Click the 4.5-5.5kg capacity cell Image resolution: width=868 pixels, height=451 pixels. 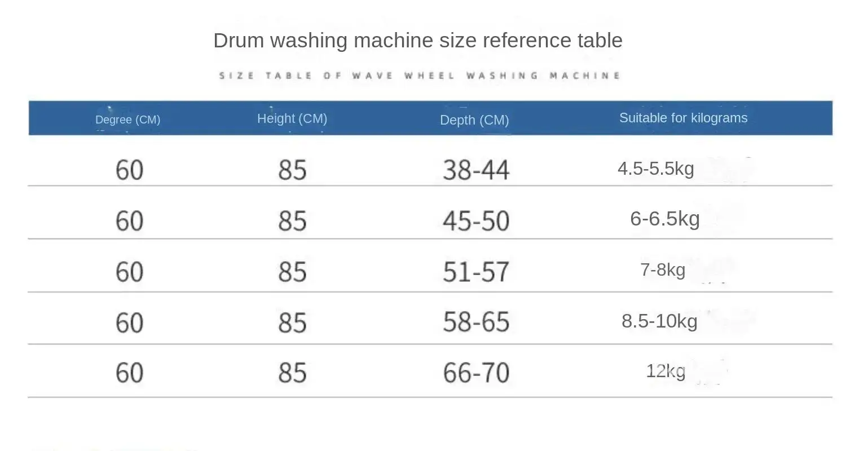[x=656, y=169]
